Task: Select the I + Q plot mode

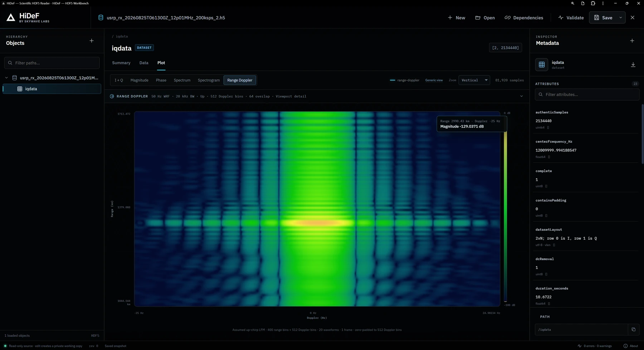Action: tap(119, 80)
